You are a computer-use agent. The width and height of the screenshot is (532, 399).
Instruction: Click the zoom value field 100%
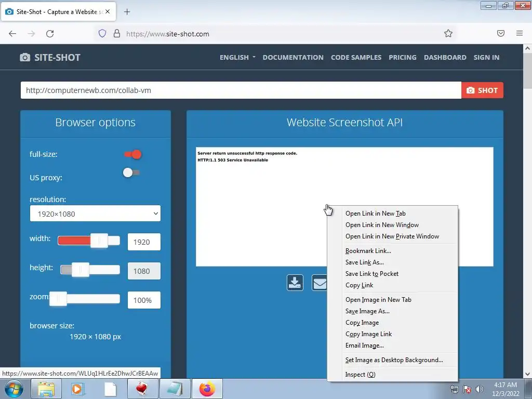[144, 300]
